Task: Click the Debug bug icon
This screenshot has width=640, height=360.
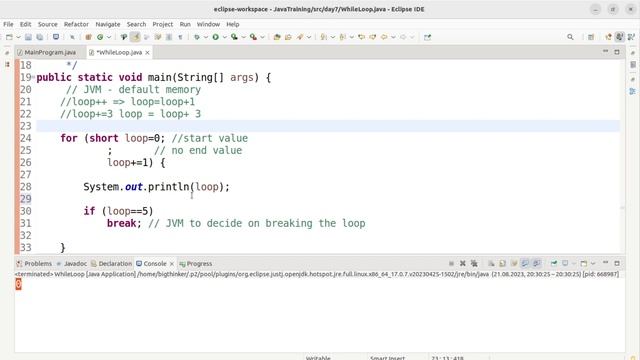Action: (x=197, y=37)
